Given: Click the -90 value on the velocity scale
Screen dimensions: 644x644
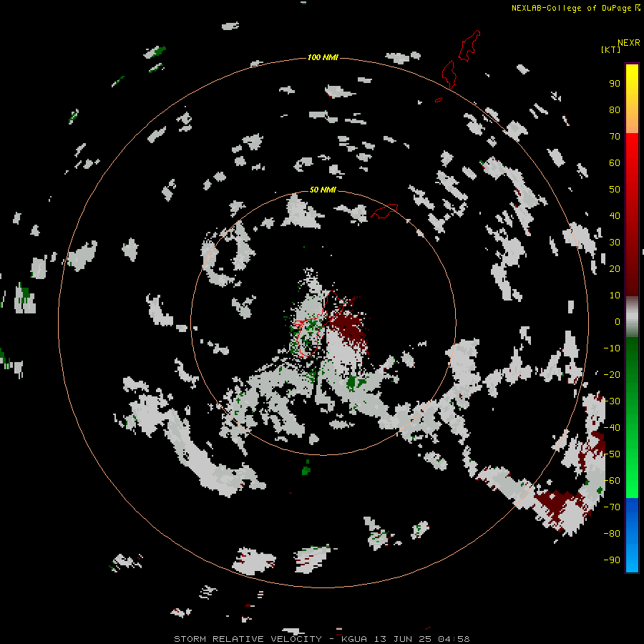Looking at the screenshot, I should click(x=612, y=560).
